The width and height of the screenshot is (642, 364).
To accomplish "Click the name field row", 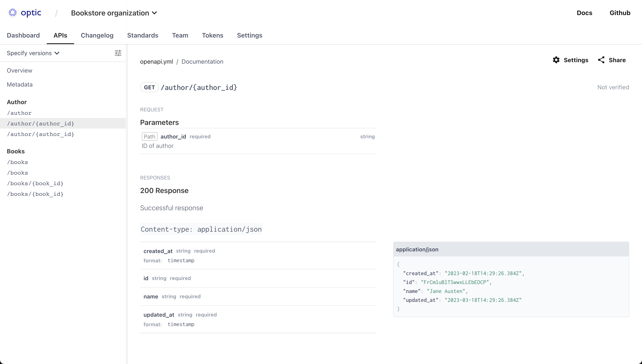I will 258,297.
